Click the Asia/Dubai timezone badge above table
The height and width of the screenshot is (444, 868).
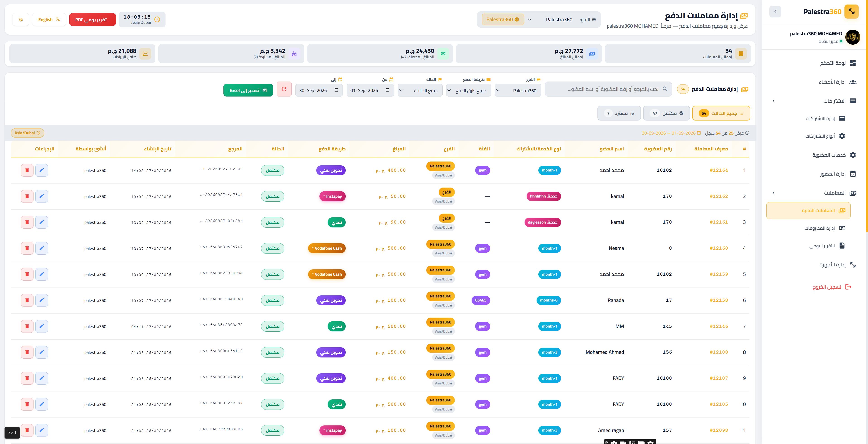pyautogui.click(x=28, y=133)
